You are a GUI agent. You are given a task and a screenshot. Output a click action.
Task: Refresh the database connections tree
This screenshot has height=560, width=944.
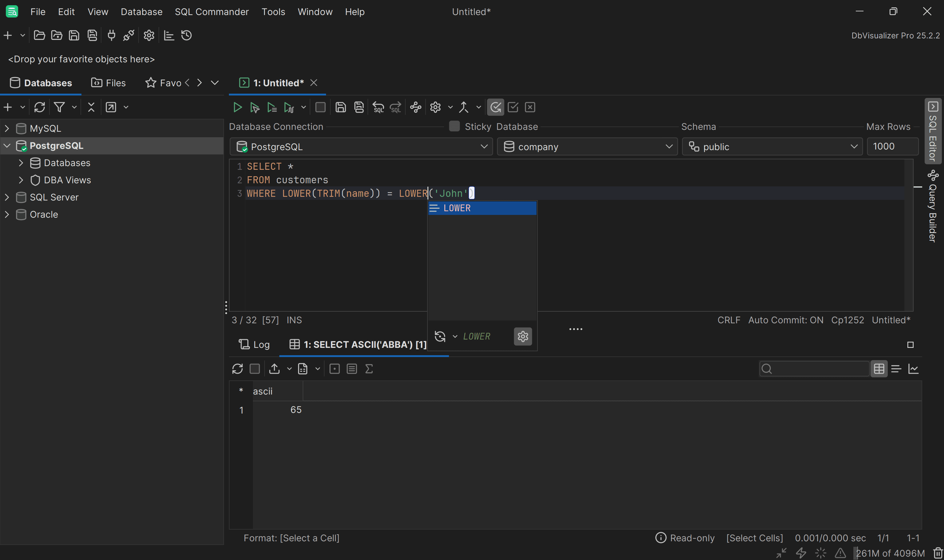click(40, 107)
